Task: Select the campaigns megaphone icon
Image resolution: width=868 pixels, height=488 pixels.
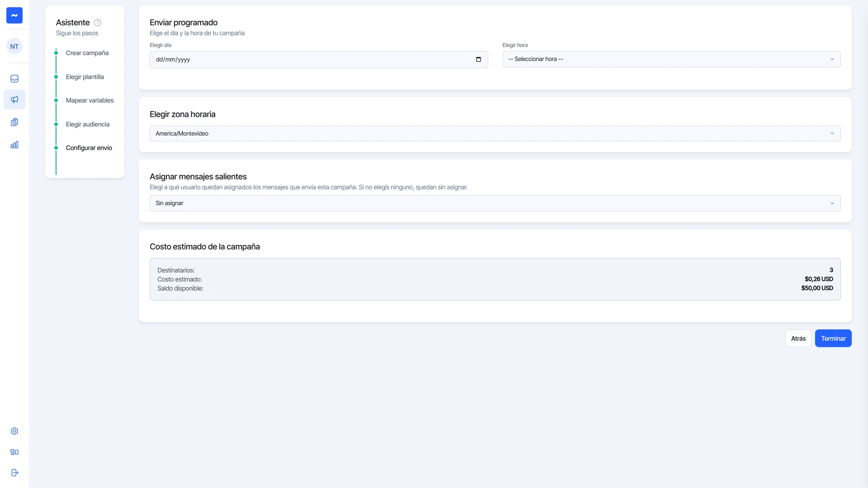Action: [14, 99]
